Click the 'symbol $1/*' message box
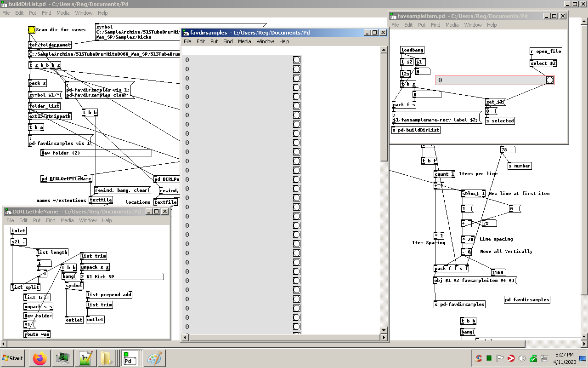This screenshot has height=368, width=588. click(x=45, y=95)
